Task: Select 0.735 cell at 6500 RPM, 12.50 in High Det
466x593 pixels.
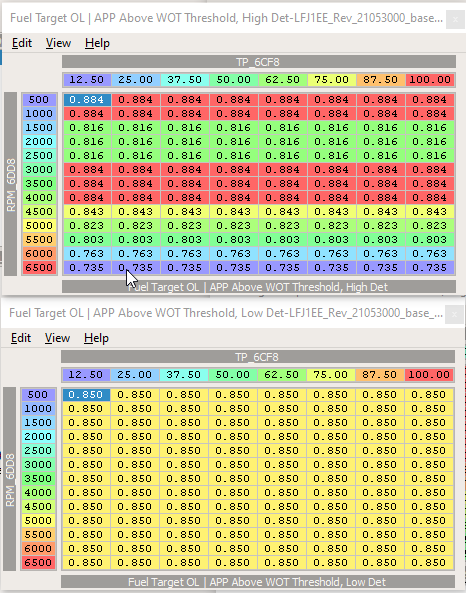Action: click(x=87, y=267)
